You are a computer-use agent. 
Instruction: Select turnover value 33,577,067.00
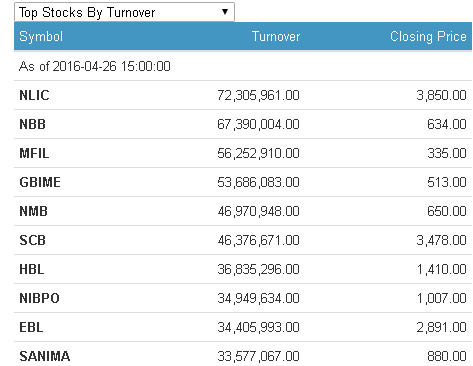(258, 356)
